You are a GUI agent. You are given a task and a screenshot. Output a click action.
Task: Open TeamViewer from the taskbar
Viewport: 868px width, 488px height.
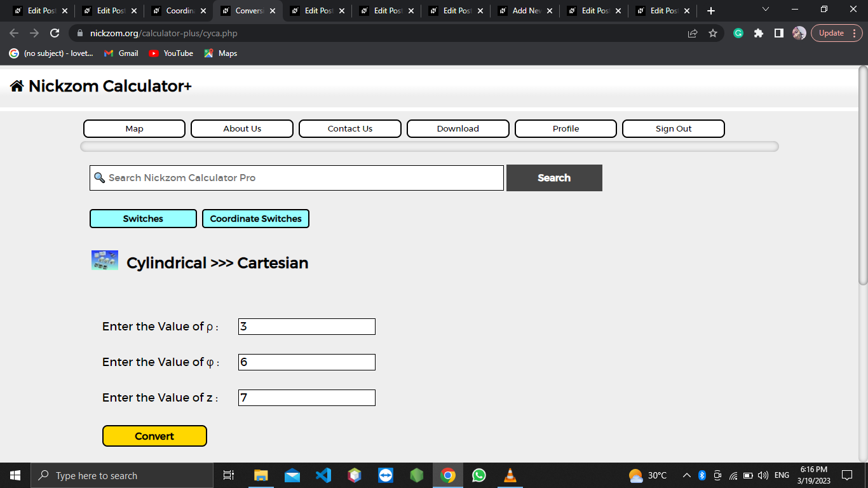(x=386, y=475)
